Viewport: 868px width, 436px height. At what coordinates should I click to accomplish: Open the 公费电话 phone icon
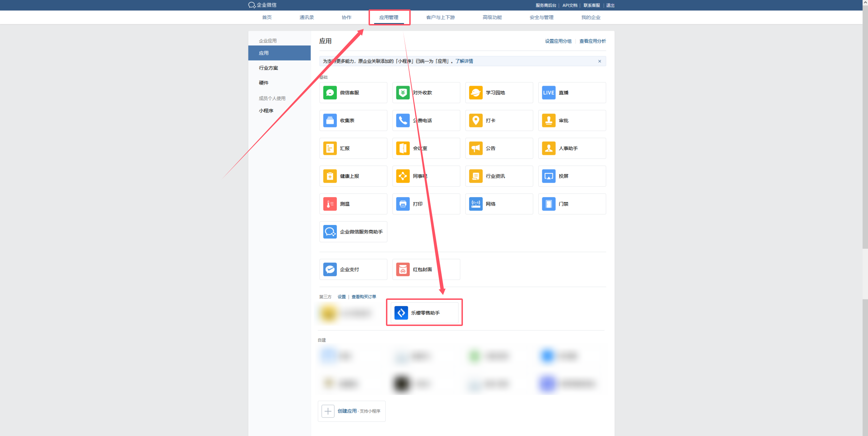pos(403,120)
